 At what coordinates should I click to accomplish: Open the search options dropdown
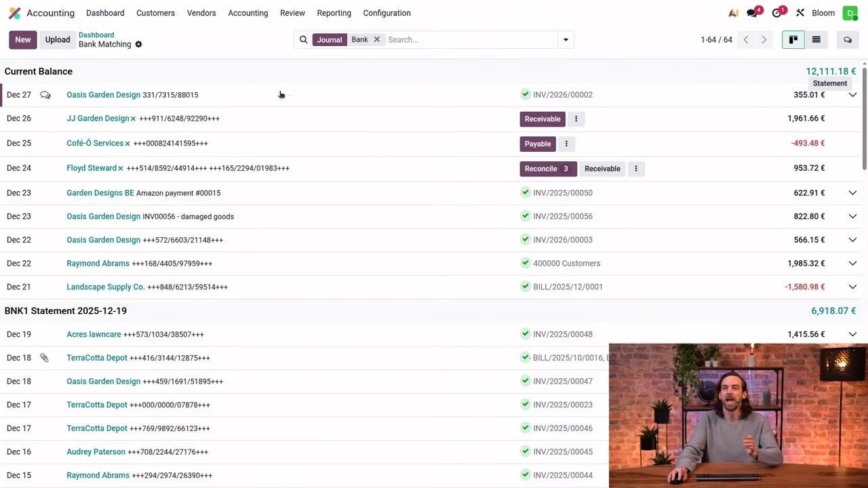tap(566, 40)
